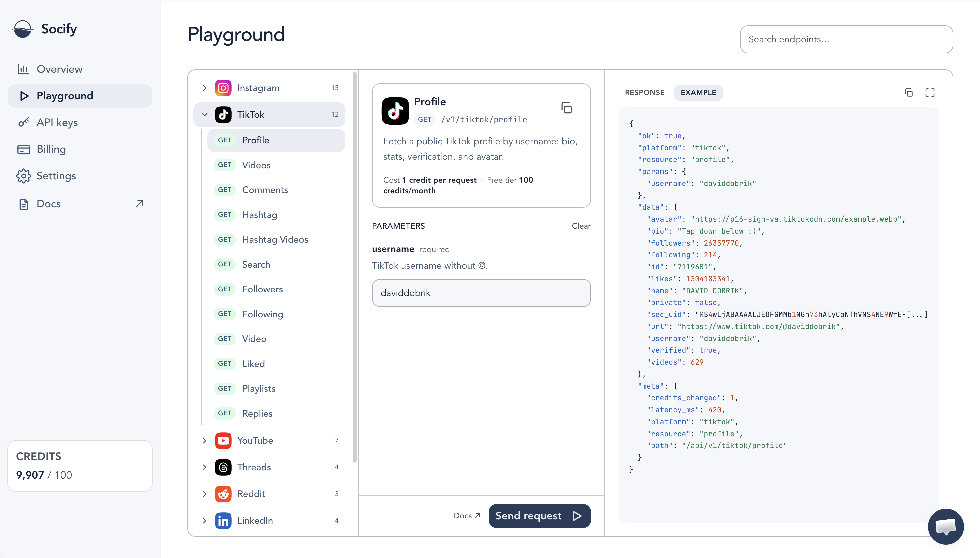Click the Search endpoints field
980x558 pixels.
tap(846, 39)
